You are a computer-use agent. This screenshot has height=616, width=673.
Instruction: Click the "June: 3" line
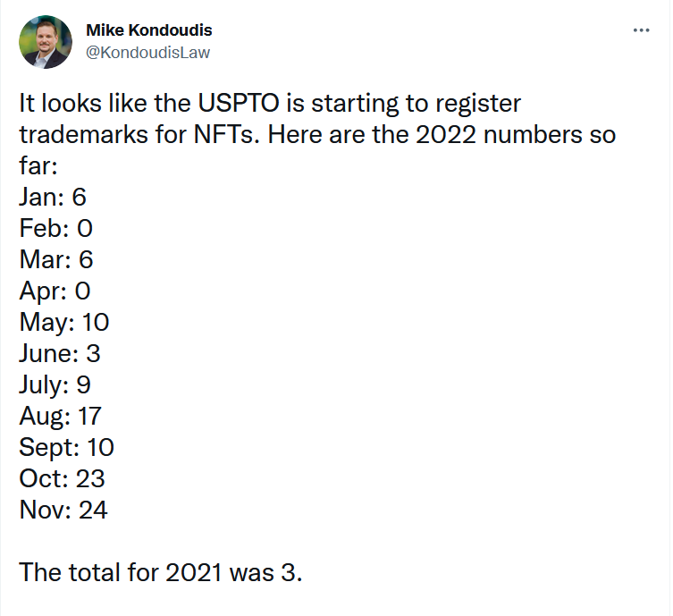[x=60, y=353]
